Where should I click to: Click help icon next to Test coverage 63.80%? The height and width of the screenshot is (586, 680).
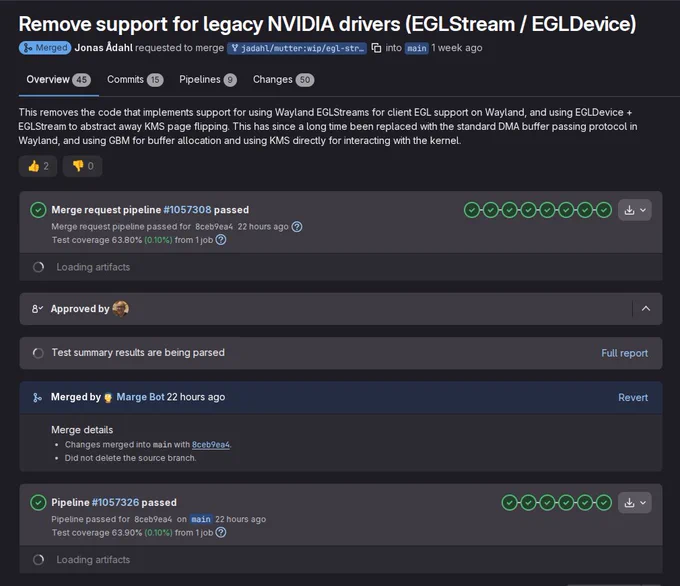pos(221,240)
